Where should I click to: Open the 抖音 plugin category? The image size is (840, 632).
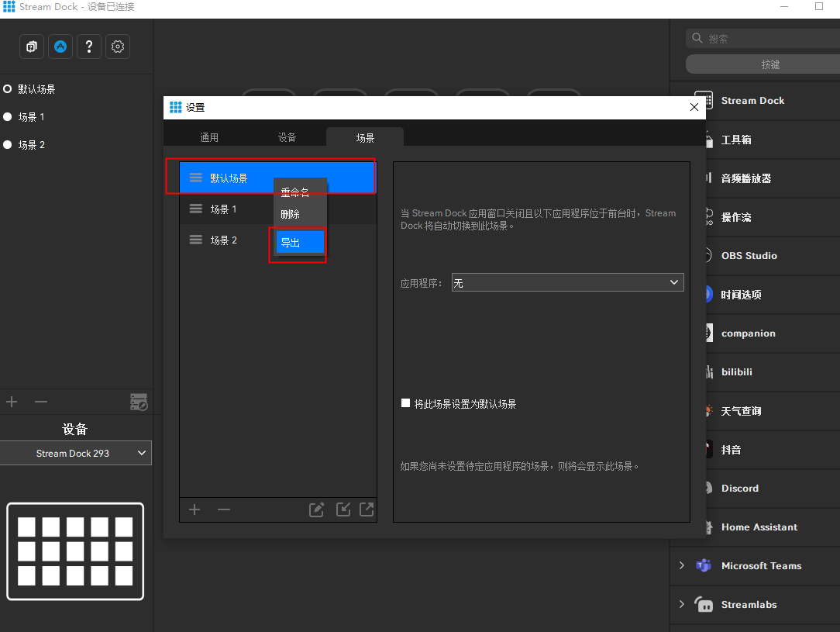pyautogui.click(x=755, y=449)
